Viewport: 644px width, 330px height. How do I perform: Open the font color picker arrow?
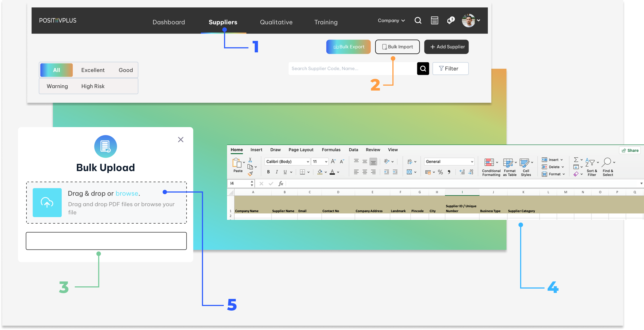(x=338, y=172)
